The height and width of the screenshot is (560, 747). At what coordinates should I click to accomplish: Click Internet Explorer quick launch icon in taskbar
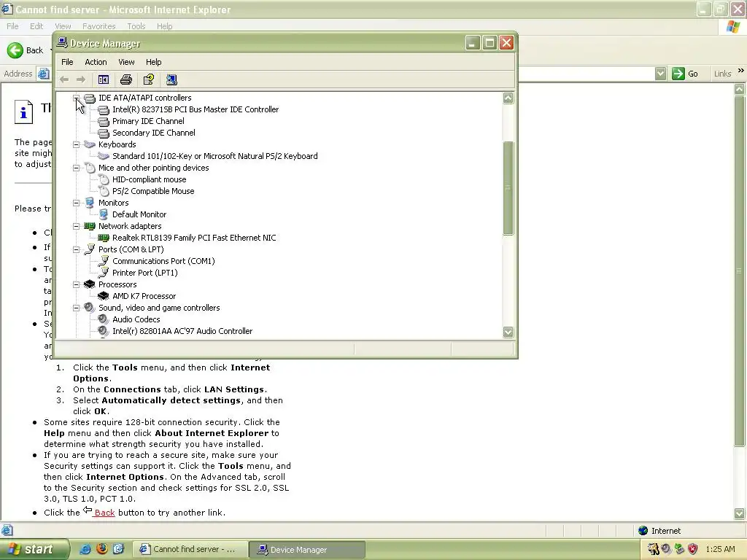[x=85, y=549]
